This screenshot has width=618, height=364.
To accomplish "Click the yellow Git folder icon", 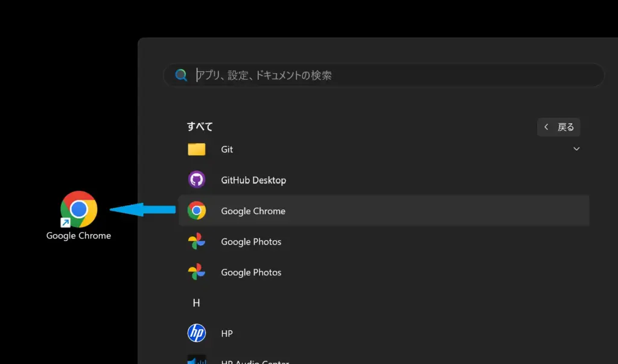I will [196, 149].
